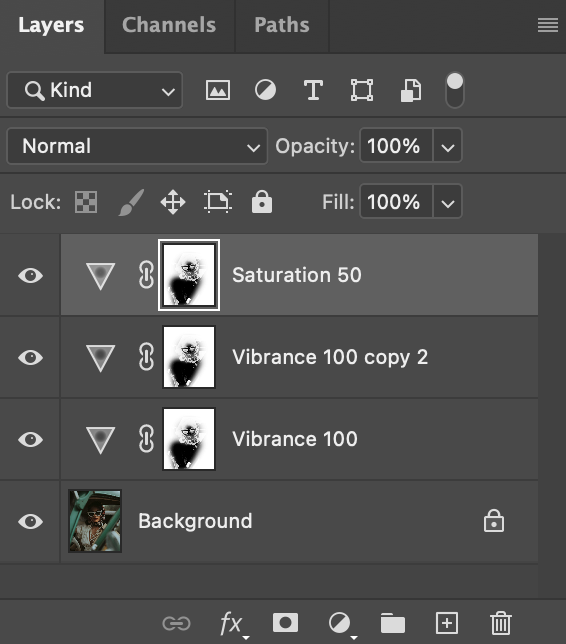
Task: Toggle mask link on Saturation 50 layer
Action: click(146, 275)
